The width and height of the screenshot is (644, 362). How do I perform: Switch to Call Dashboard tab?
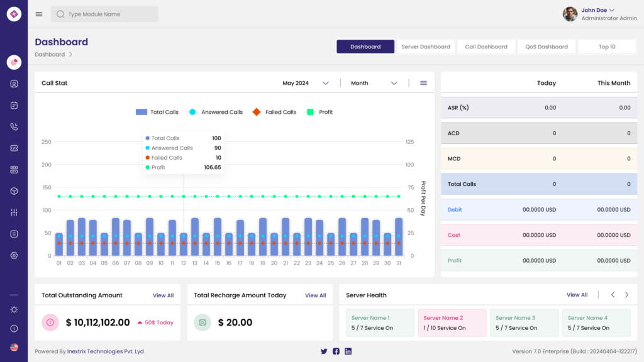(486, 47)
